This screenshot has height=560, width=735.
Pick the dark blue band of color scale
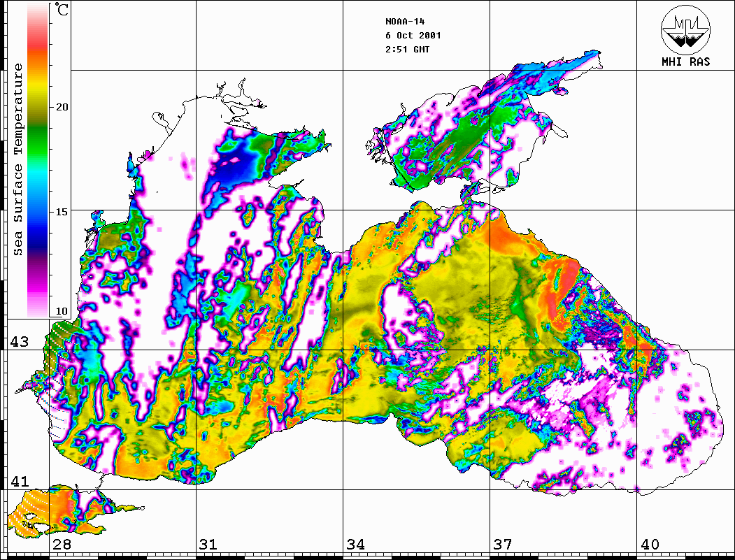38,239
